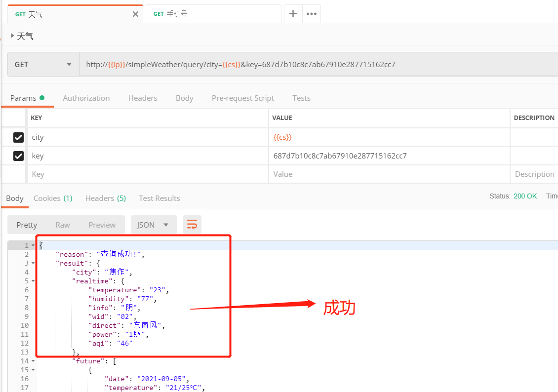The image size is (558, 392).
Task: Switch response view to Raw
Action: (x=62, y=224)
